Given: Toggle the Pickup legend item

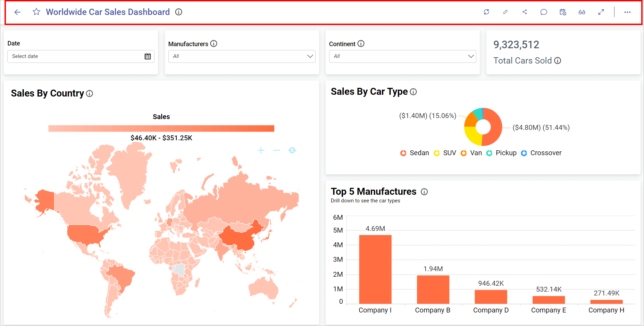Looking at the screenshot, I should click(502, 153).
